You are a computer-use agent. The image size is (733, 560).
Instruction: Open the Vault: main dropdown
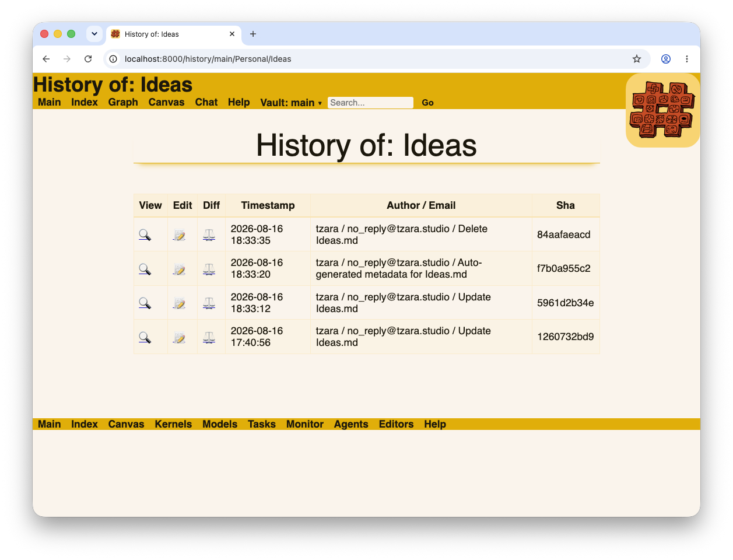click(x=291, y=103)
